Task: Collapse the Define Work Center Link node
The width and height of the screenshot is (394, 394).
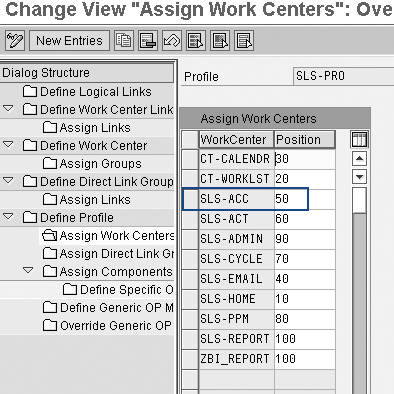Action: pos(8,109)
